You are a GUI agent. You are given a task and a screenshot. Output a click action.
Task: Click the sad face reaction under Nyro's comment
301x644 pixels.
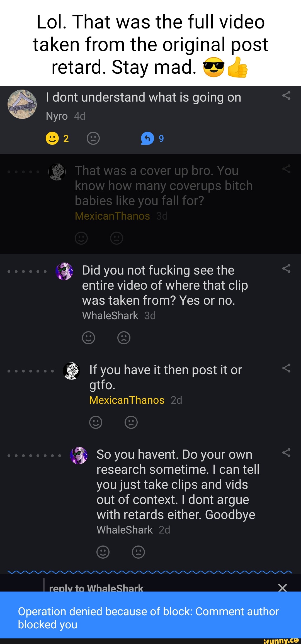[x=93, y=138]
